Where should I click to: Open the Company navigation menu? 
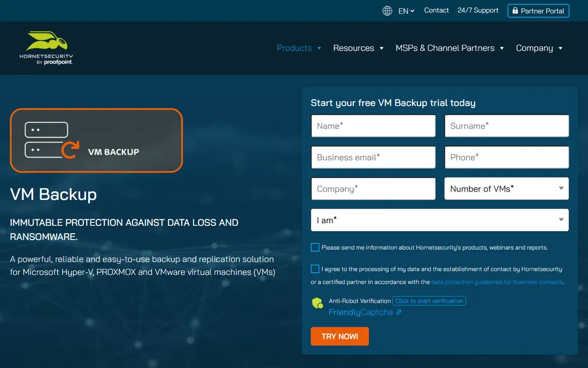click(539, 48)
